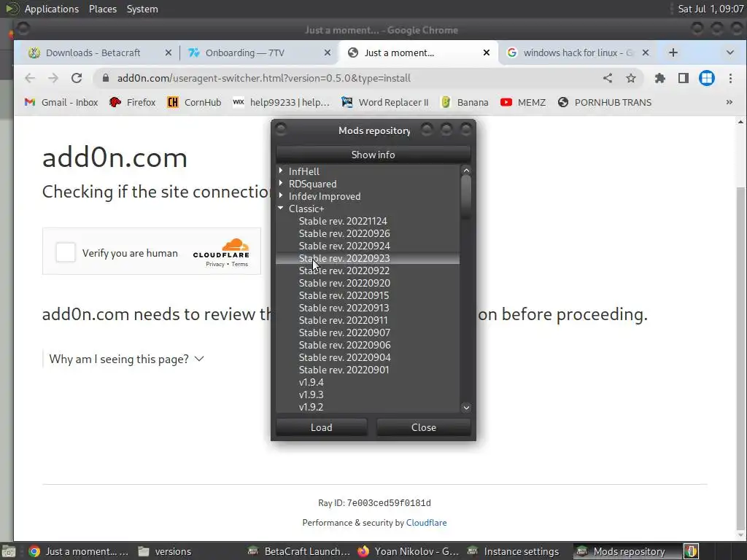This screenshot has width=747, height=560.
Task: Bookmark this page with the star icon
Action: (631, 78)
